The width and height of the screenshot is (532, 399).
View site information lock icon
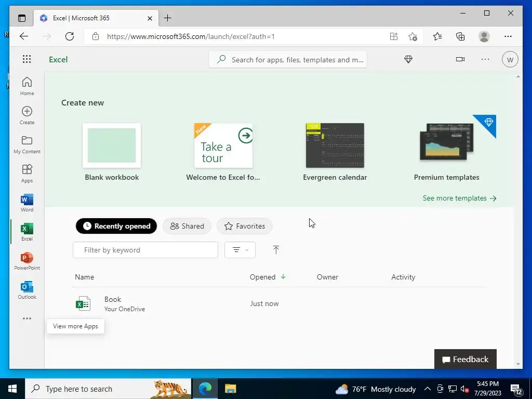(96, 36)
